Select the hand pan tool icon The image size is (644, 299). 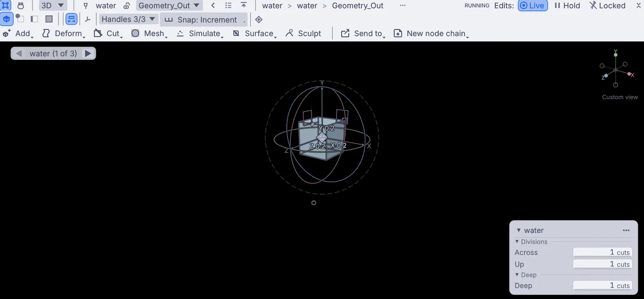click(21, 6)
